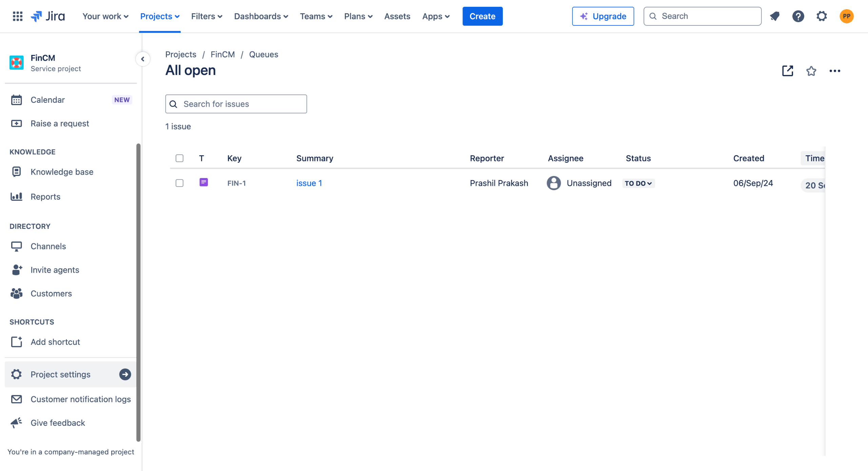This screenshot has height=471, width=868.
Task: Open the issue 1 summary link
Action: (x=309, y=183)
